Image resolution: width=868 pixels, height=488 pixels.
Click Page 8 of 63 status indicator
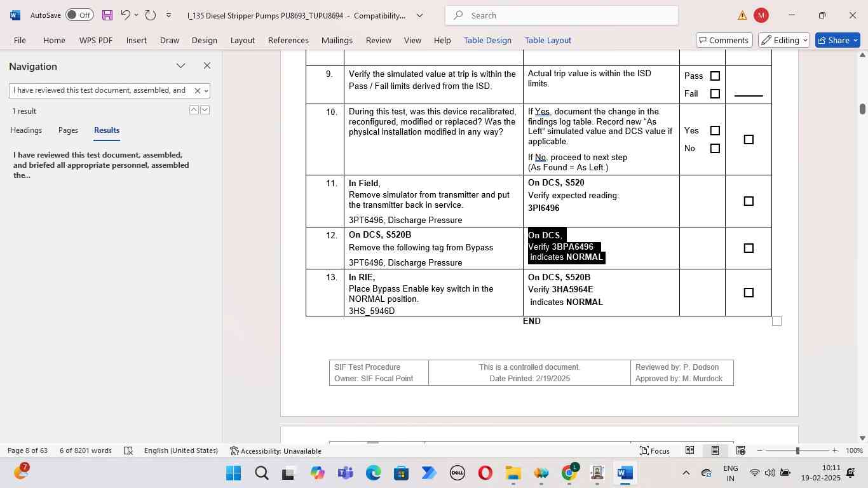[x=27, y=451]
